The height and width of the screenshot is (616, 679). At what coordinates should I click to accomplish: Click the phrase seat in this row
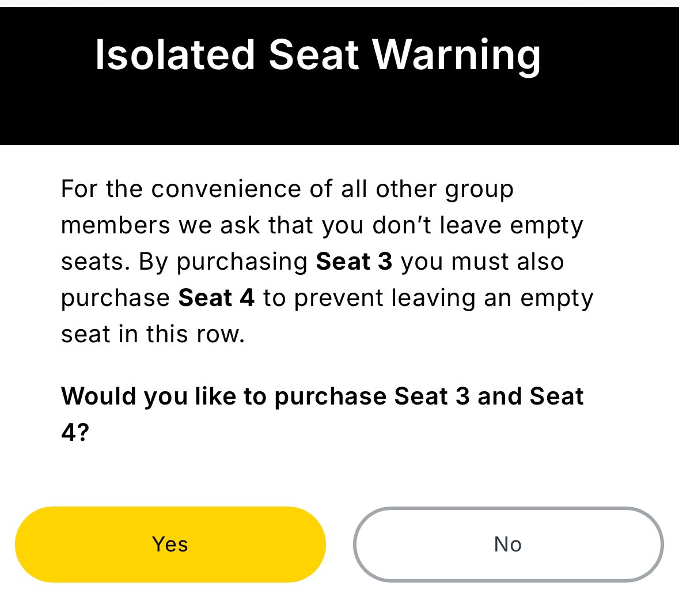tap(153, 334)
